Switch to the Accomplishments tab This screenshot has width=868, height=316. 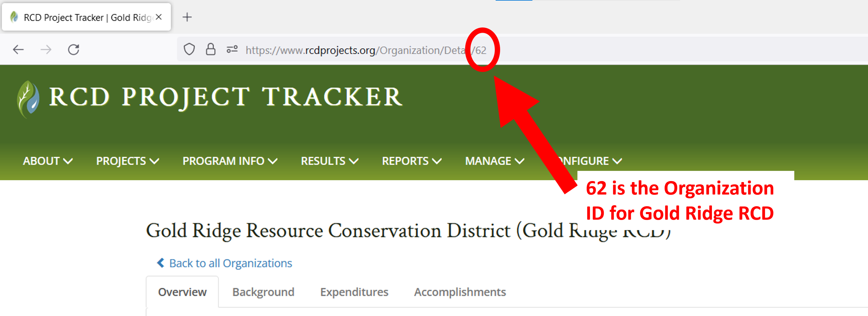(460, 292)
